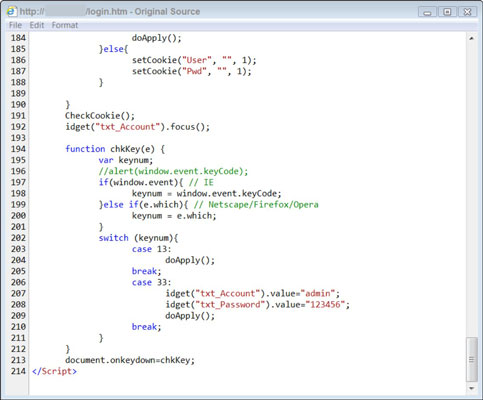Click the function chkKey(e) line
The width and height of the screenshot is (483, 400).
point(115,149)
